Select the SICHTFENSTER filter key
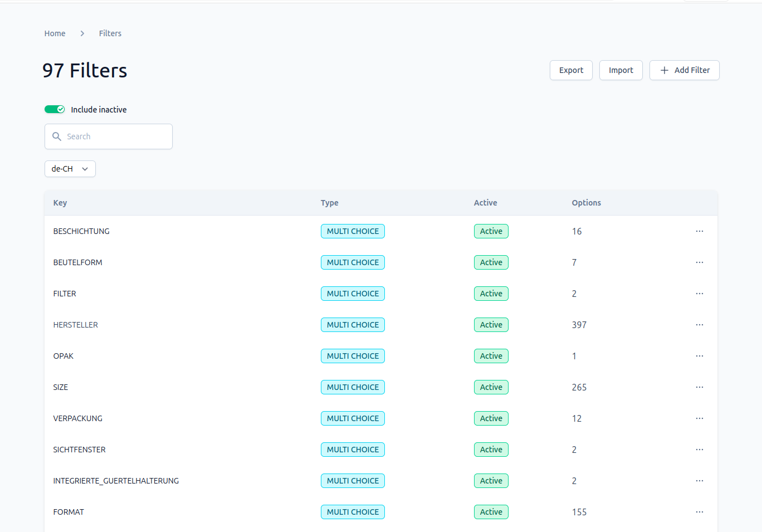This screenshot has height=532, width=762. [x=80, y=450]
